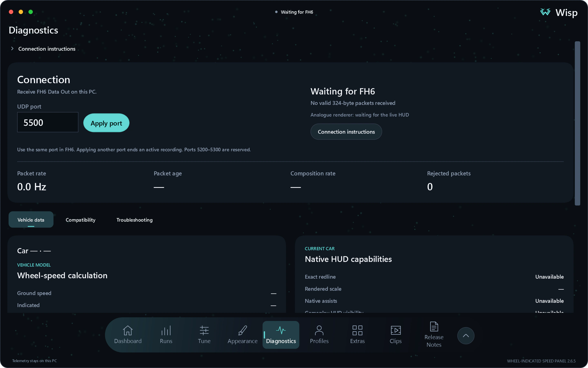Screen dimensions: 588x368
Task: Click the "Native assists" row label
Action: [x=321, y=301]
